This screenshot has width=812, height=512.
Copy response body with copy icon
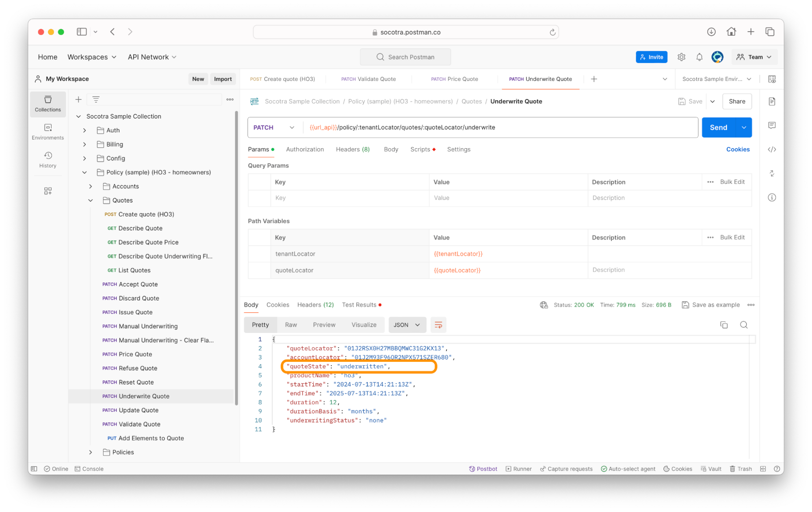tap(723, 325)
